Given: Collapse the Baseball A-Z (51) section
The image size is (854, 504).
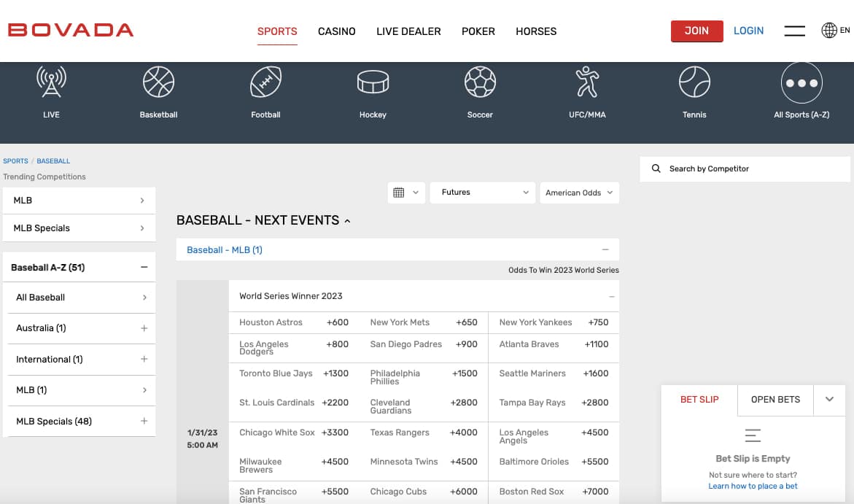Looking at the screenshot, I should pos(144,267).
